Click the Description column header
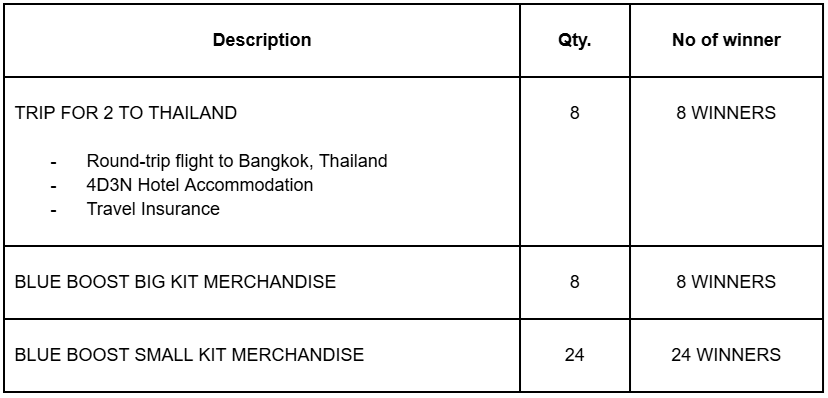 pyautogui.click(x=262, y=40)
